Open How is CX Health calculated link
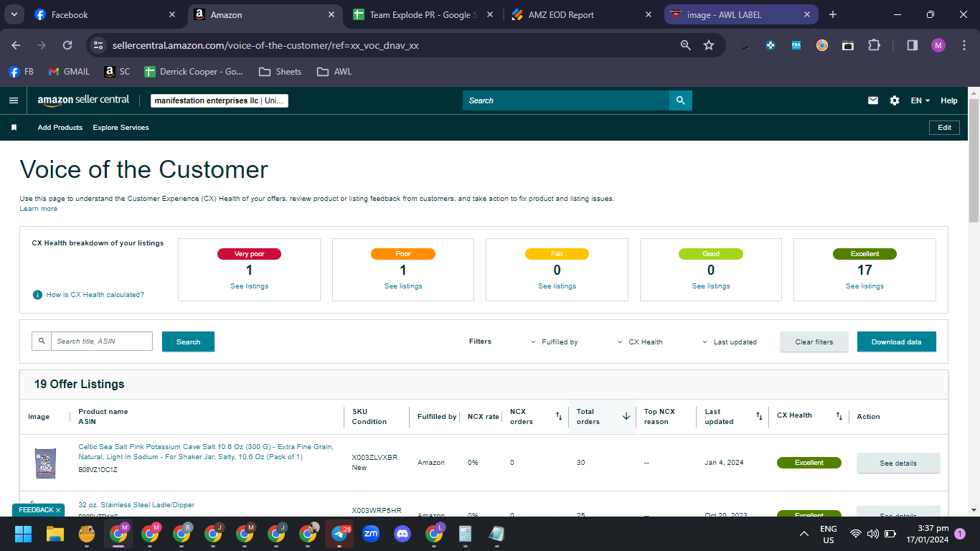 [95, 295]
